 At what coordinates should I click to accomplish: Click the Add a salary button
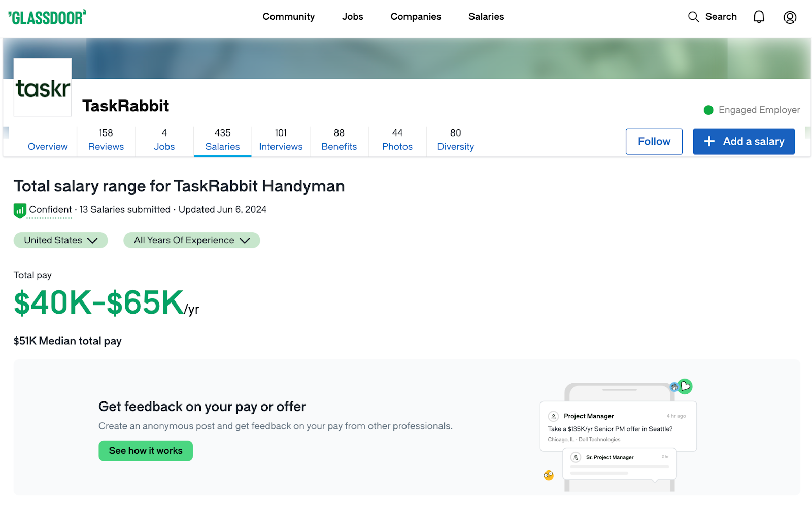[x=744, y=142]
